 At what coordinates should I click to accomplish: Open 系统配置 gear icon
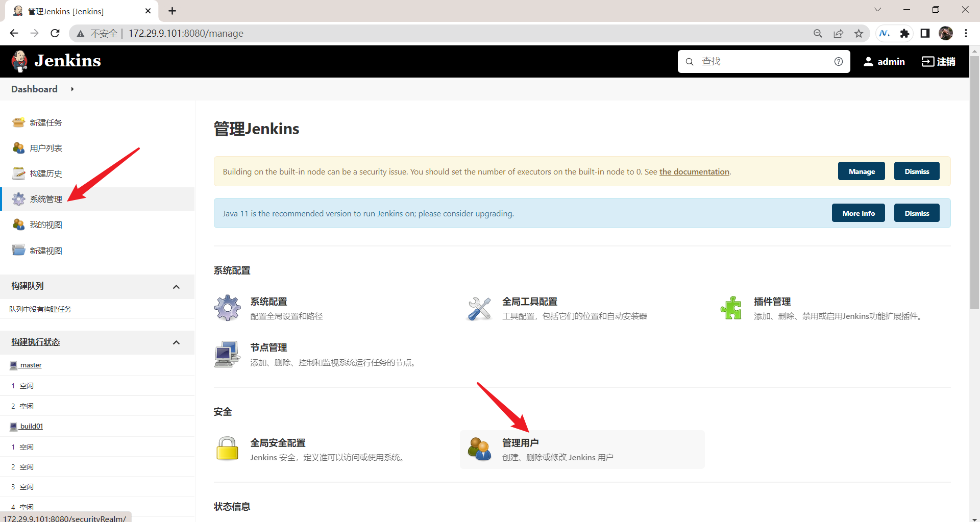(227, 308)
